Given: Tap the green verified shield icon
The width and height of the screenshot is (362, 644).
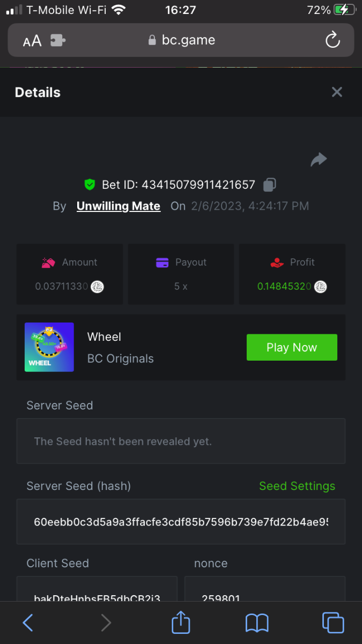Looking at the screenshot, I should click(x=90, y=185).
